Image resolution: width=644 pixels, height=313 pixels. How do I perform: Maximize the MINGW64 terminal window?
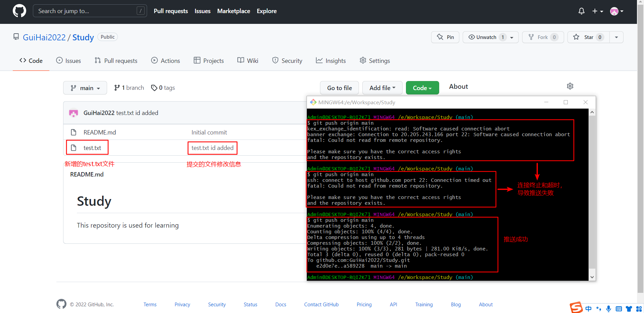point(566,102)
